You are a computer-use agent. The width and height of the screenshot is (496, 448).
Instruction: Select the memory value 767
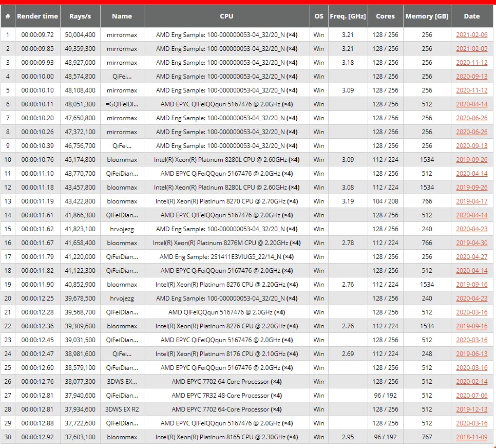[x=427, y=437]
